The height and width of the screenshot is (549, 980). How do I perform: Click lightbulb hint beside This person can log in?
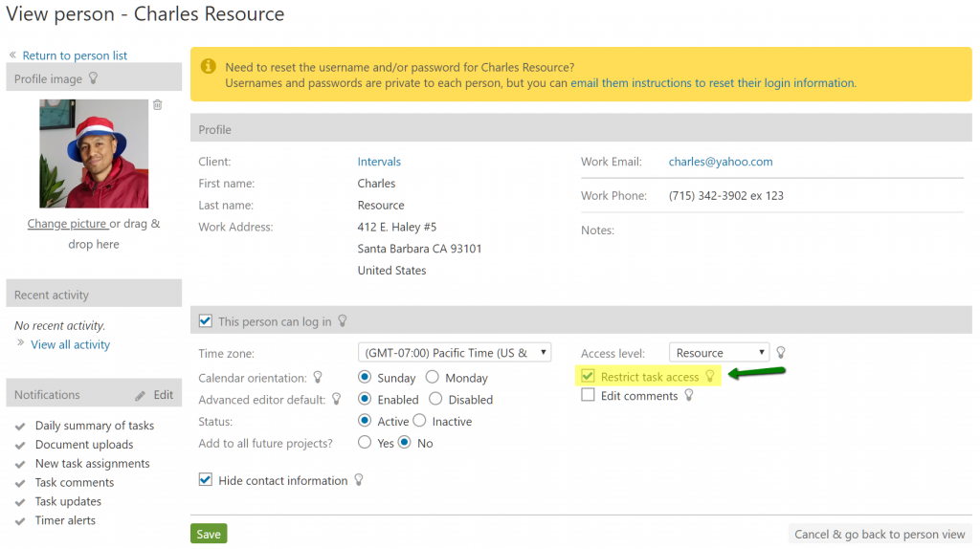[x=343, y=321]
